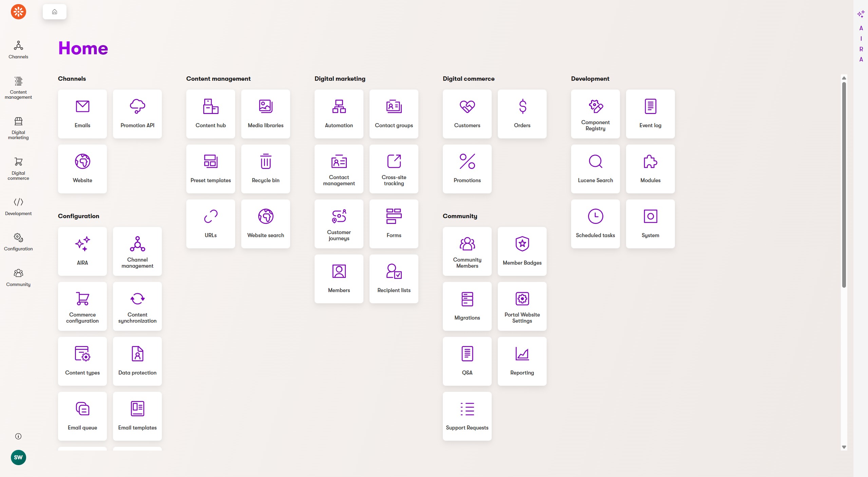The image size is (868, 477).
Task: Click the info icon in sidebar
Action: (x=18, y=436)
